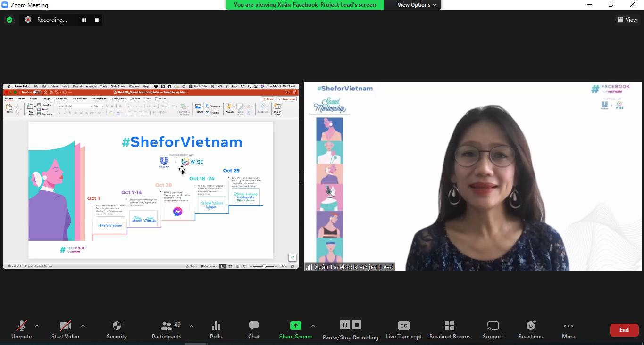Click the red End meeting button
This screenshot has height=345, width=644.
pyautogui.click(x=624, y=330)
